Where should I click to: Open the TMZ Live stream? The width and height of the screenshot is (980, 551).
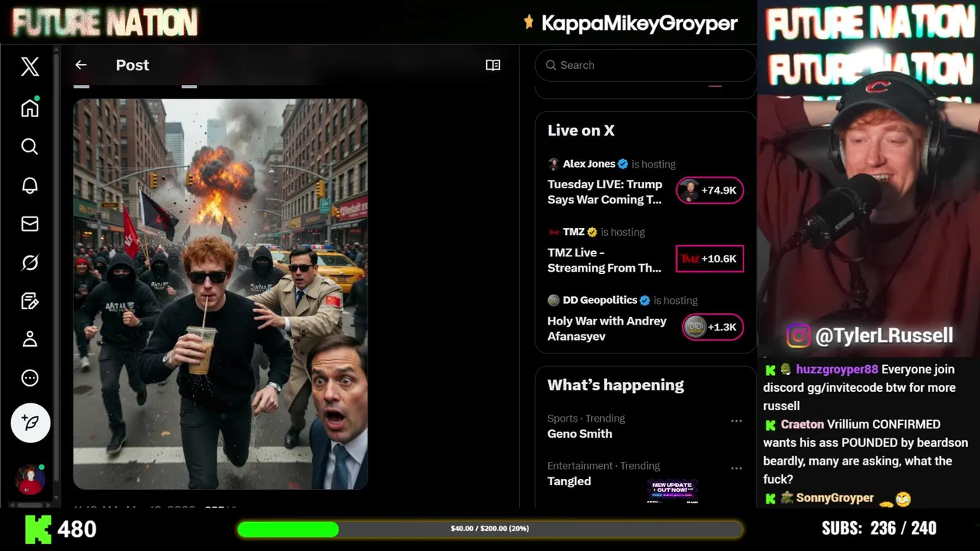605,260
